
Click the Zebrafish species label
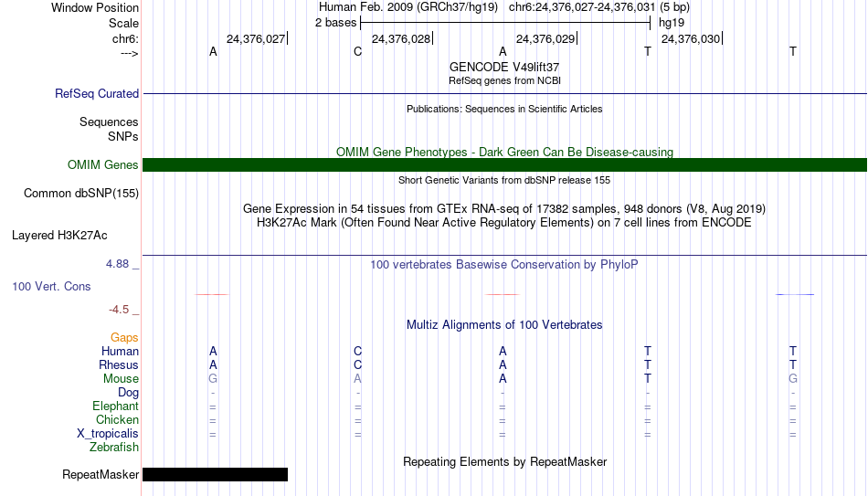114,448
